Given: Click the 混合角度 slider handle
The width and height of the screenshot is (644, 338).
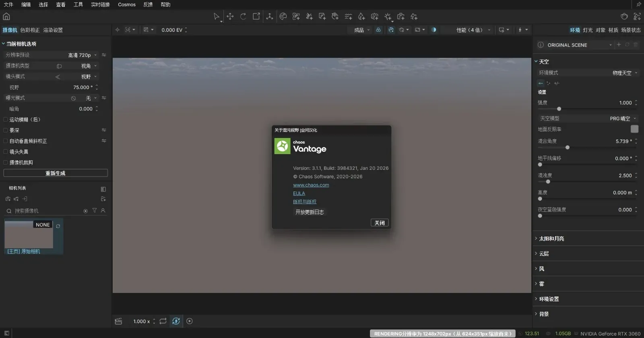Looking at the screenshot, I should [x=568, y=148].
